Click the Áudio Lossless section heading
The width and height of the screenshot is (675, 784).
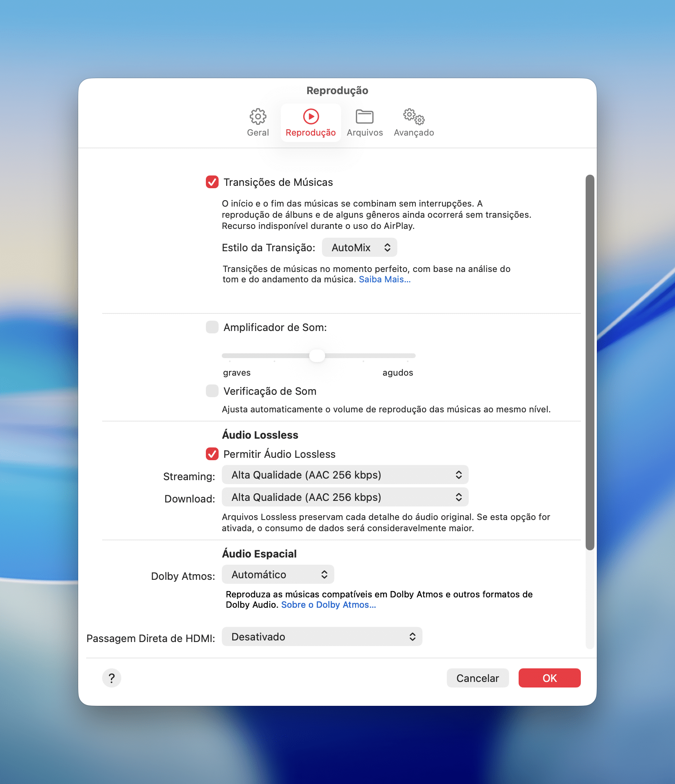coord(260,435)
